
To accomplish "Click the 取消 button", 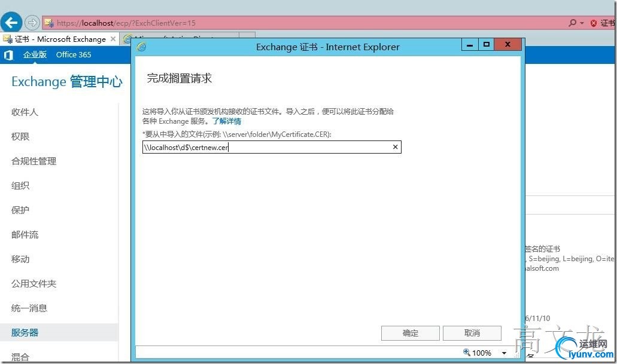I will pos(472,333).
